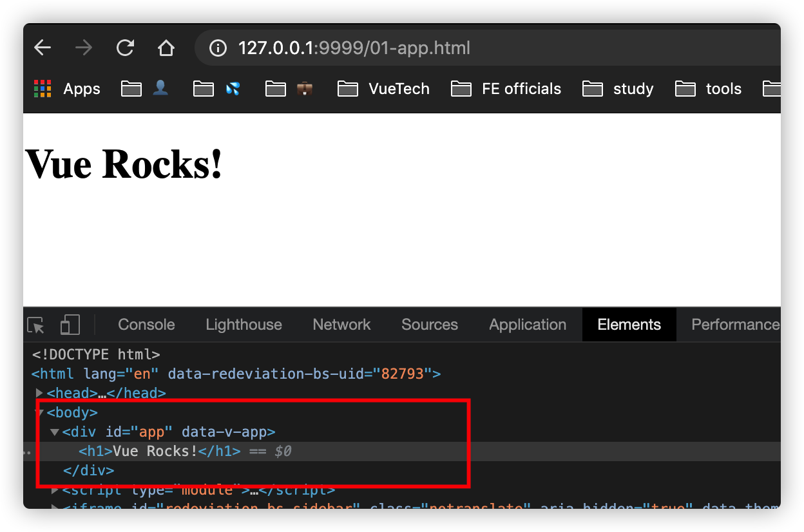
Task: Switch to the Network tab
Action: 341,325
